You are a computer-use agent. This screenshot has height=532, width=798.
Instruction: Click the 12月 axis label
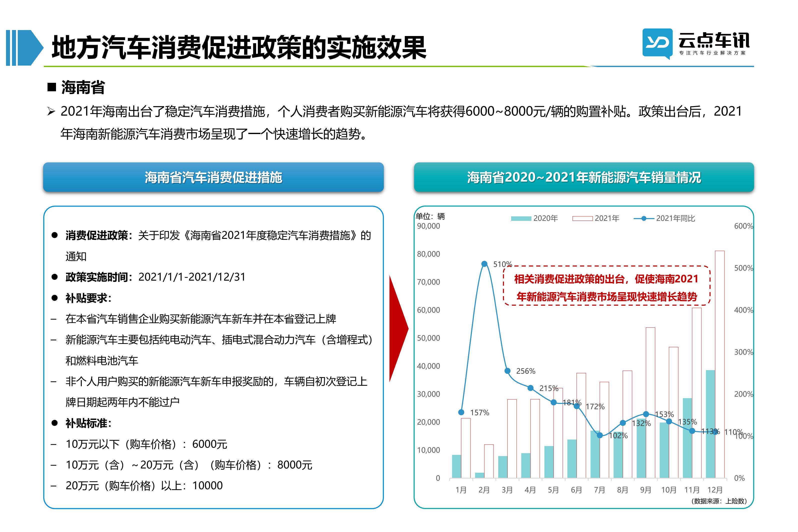click(715, 490)
